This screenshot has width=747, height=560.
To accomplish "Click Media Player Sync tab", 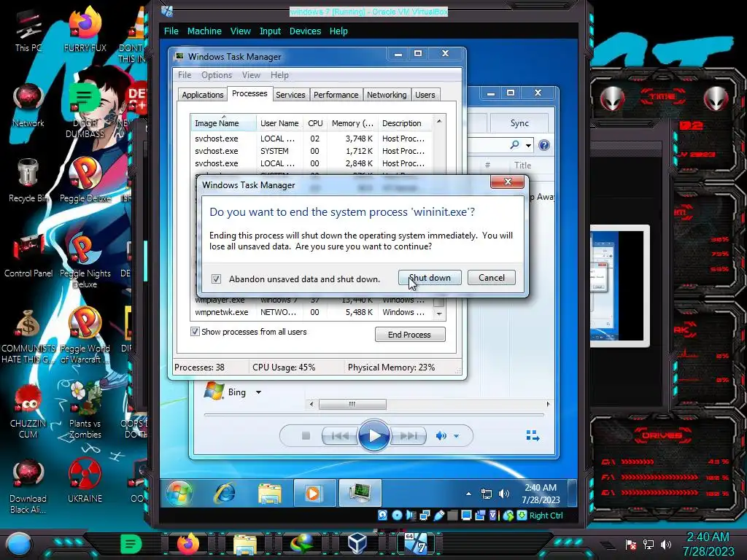I will pos(519,122).
